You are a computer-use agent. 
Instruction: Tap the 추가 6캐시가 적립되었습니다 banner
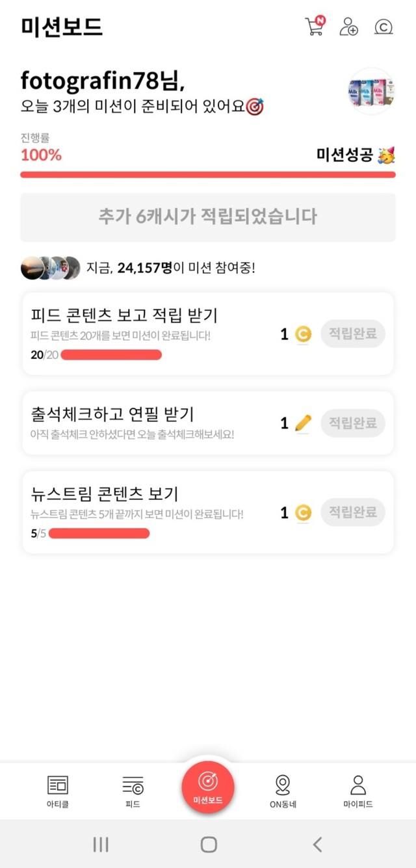tap(208, 217)
